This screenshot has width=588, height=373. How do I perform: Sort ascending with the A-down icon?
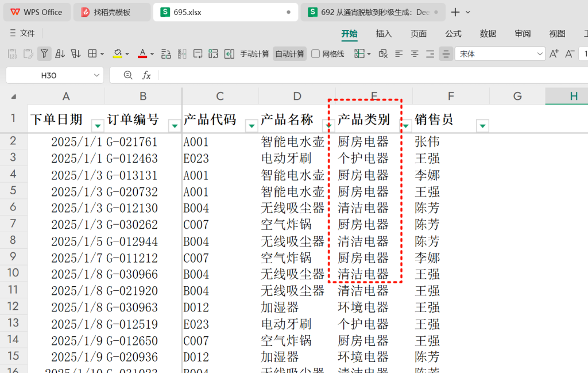coord(60,54)
